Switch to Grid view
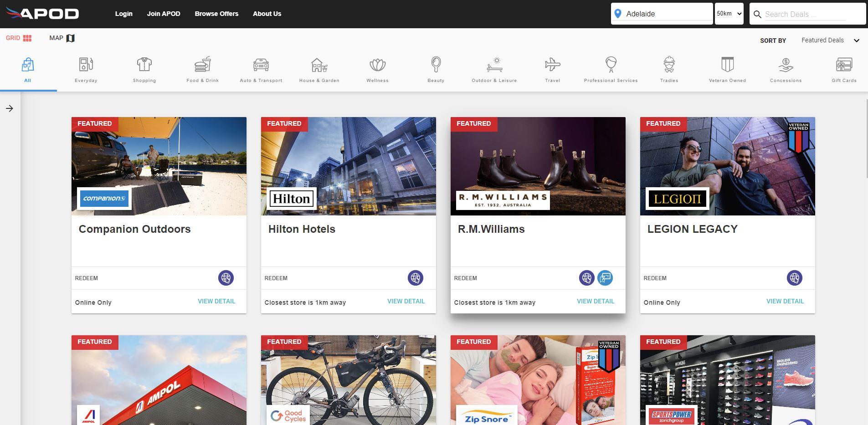868x425 pixels. coord(19,38)
